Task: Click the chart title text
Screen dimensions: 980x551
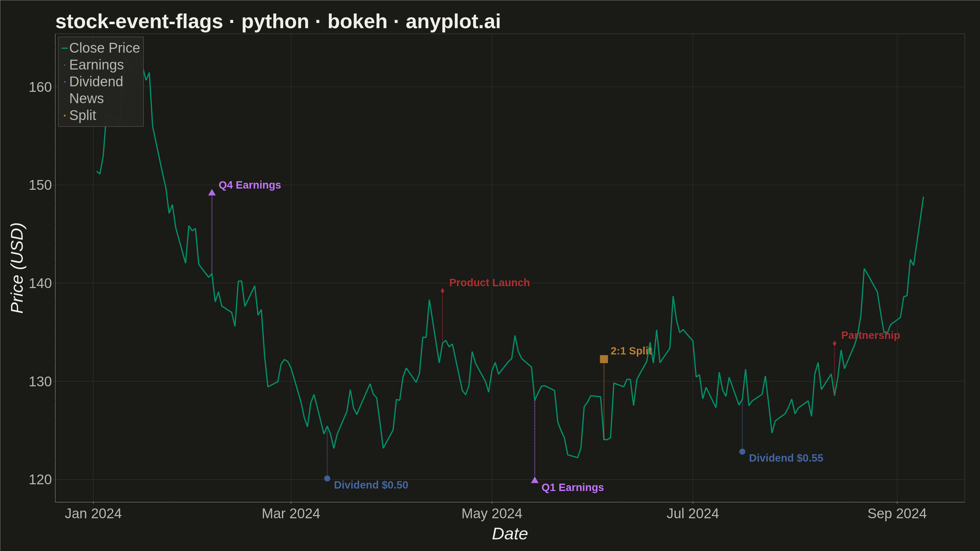Action: tap(278, 21)
